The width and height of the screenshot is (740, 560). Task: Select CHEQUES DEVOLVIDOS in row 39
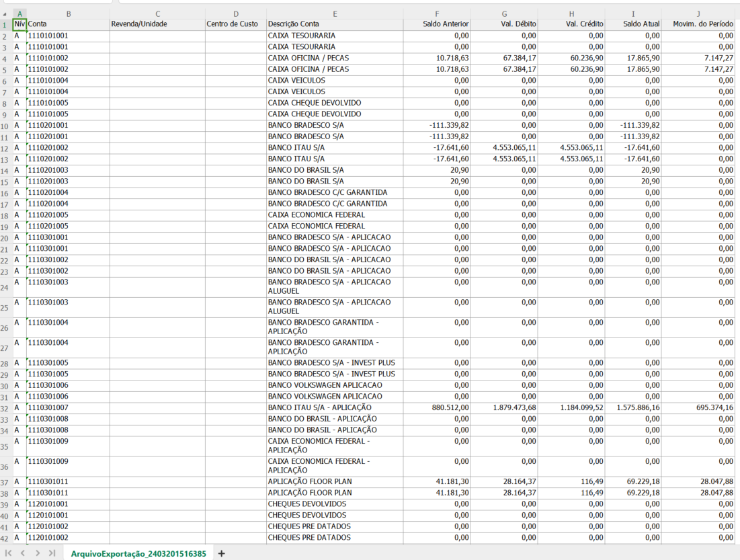tap(335, 504)
